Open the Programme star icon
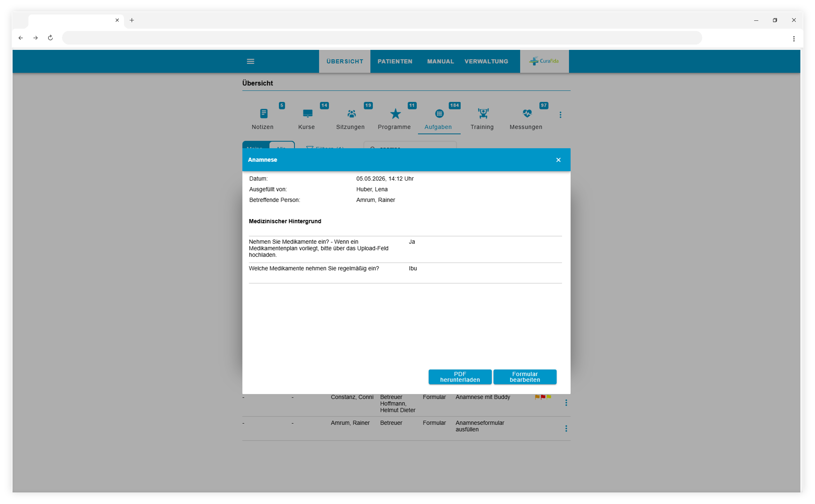Image resolution: width=815 pixels, height=504 pixels. pos(395,114)
